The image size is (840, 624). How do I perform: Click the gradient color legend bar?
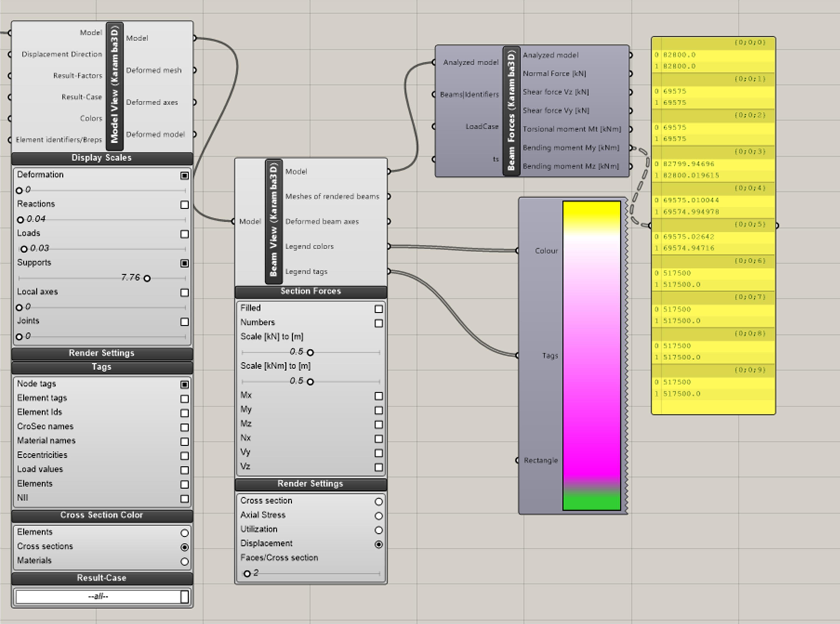click(x=591, y=355)
